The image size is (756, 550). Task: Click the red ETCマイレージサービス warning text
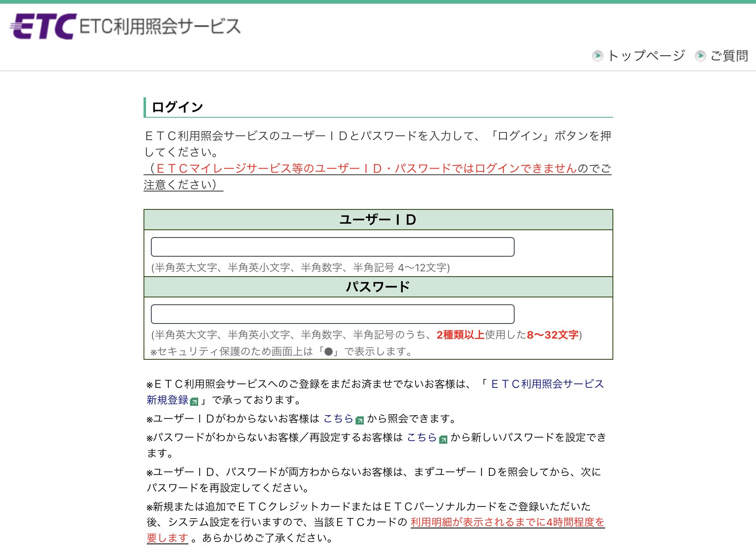coord(367,168)
